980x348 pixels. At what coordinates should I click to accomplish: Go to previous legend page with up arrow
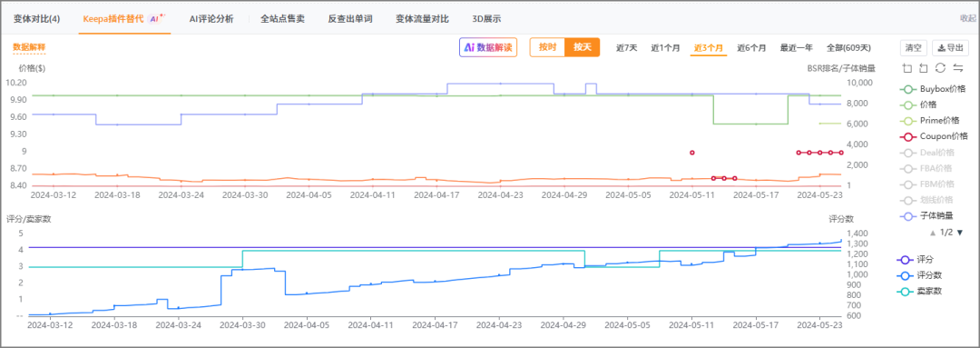(933, 233)
